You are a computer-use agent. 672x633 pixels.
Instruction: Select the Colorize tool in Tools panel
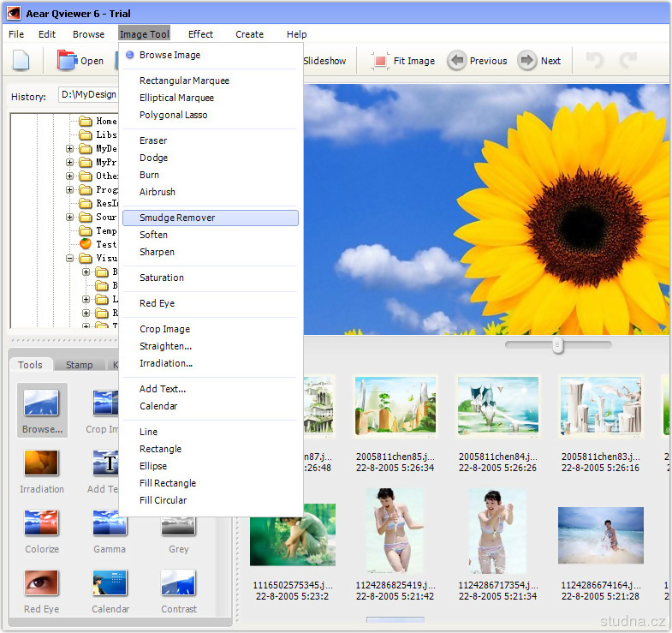[x=42, y=523]
